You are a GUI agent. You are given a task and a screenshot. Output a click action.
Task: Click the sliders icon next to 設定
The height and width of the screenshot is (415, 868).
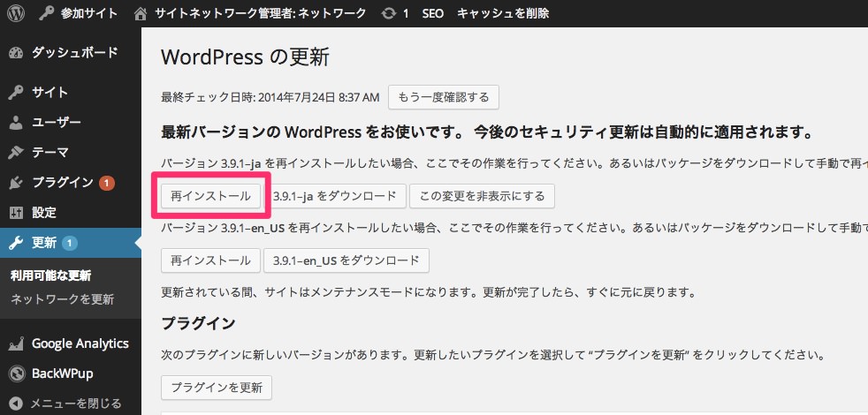(16, 213)
